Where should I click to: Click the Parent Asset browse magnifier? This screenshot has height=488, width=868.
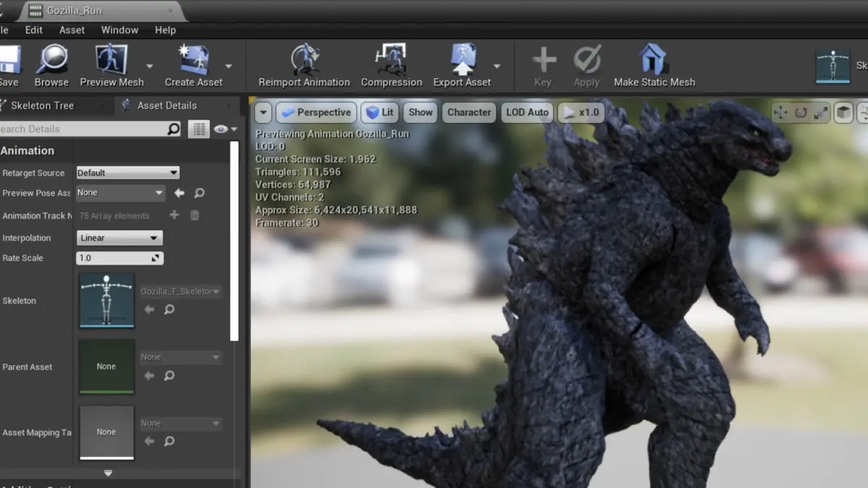tap(169, 376)
